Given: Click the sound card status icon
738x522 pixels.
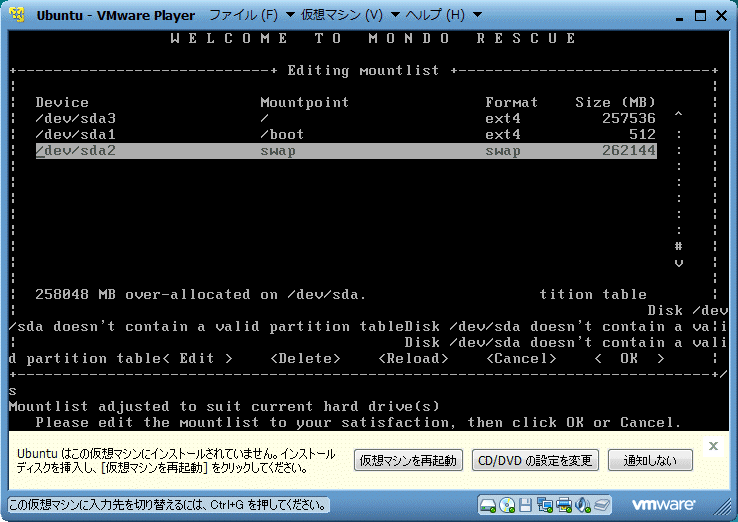Looking at the screenshot, I should click(582, 504).
